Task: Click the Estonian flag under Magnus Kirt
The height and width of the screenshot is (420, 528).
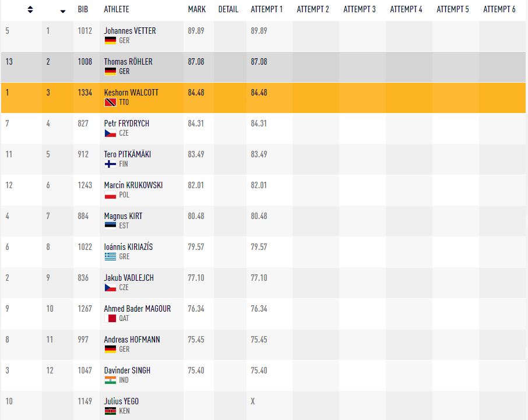Action: coord(110,226)
